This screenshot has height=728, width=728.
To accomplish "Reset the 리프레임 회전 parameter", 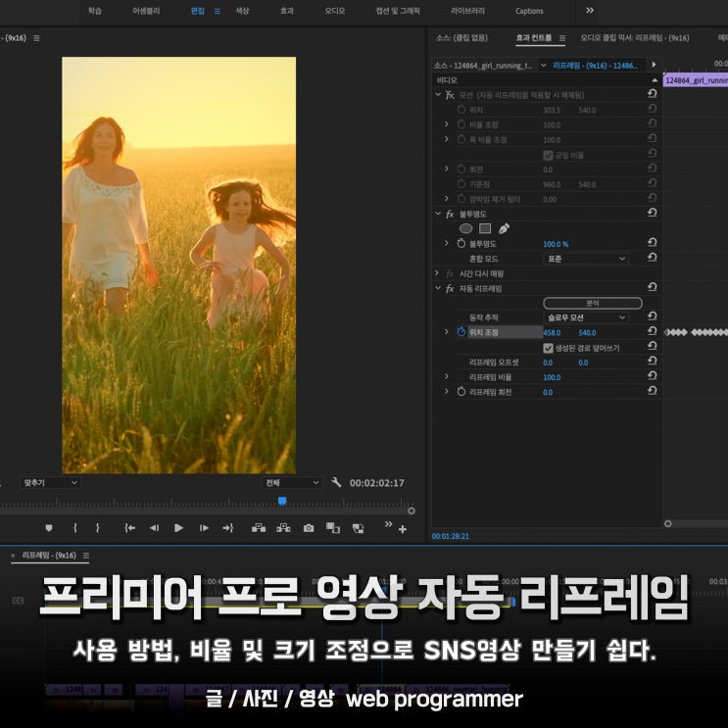I will tap(653, 391).
